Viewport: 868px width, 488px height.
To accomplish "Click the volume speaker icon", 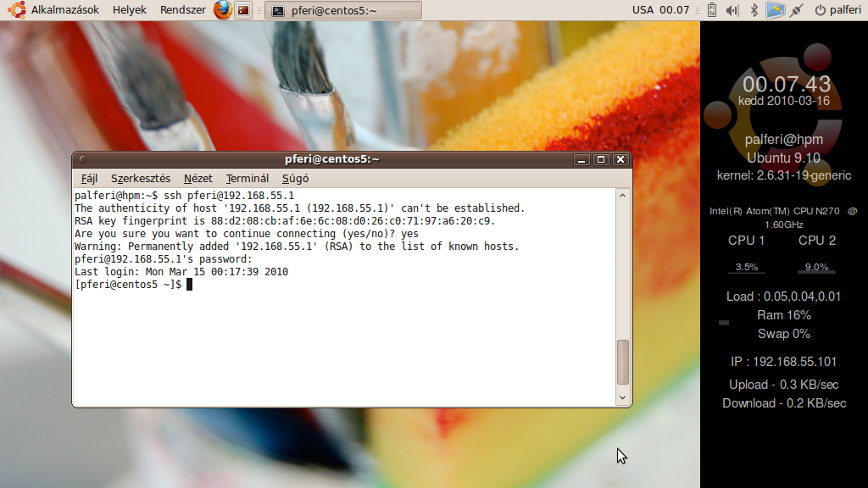I will pos(732,10).
